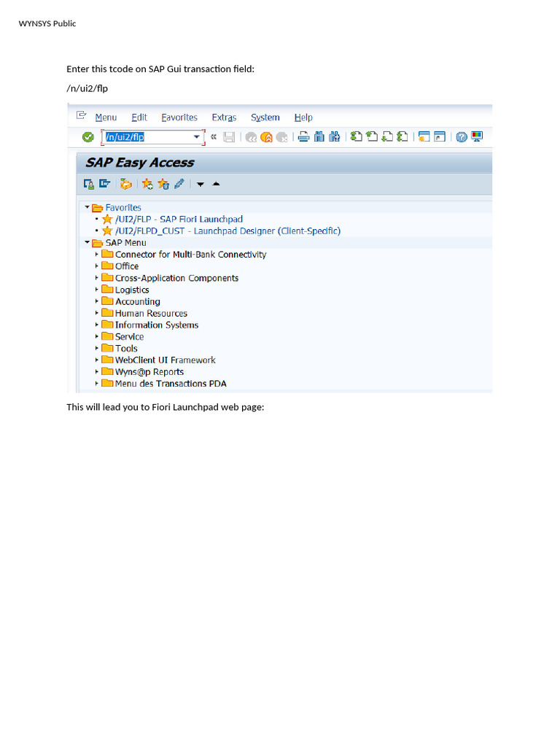Open the Edit menu
Viewport: 560px width, 747px height.
[x=139, y=117]
